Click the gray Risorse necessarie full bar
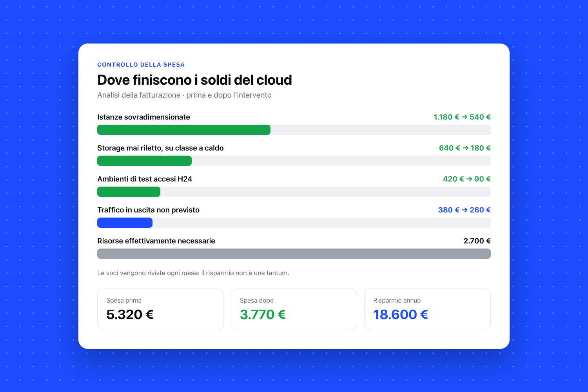This screenshot has width=588, height=392. (294, 254)
